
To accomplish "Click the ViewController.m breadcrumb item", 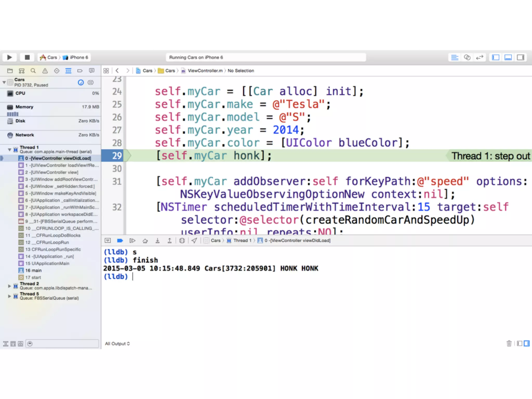I will [205, 71].
